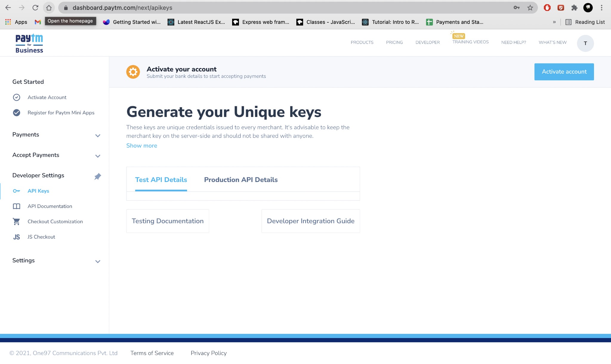Open Privacy Policy footer link

(209, 353)
